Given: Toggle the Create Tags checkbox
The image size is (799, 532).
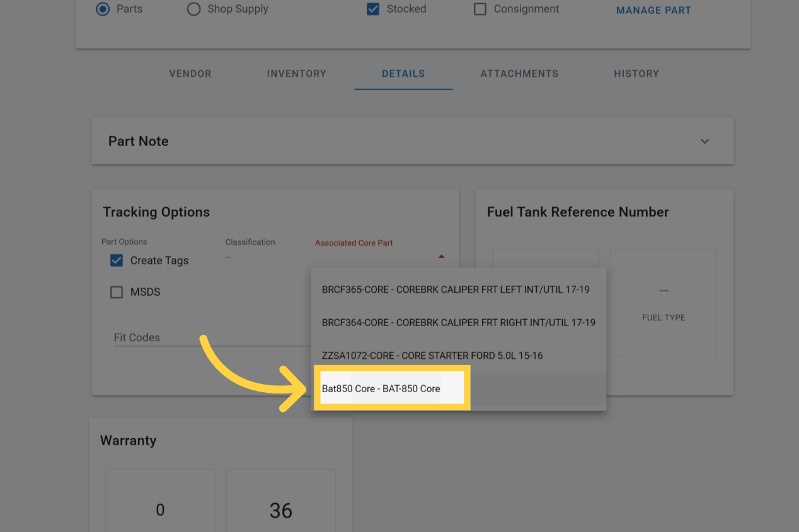Looking at the screenshot, I should [x=117, y=261].
